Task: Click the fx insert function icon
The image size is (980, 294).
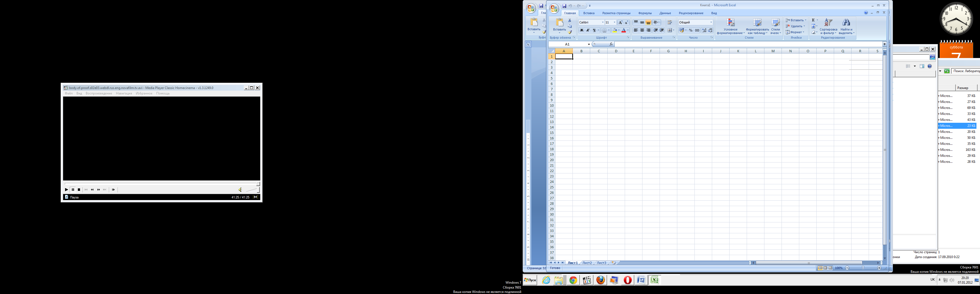Action: (x=611, y=44)
